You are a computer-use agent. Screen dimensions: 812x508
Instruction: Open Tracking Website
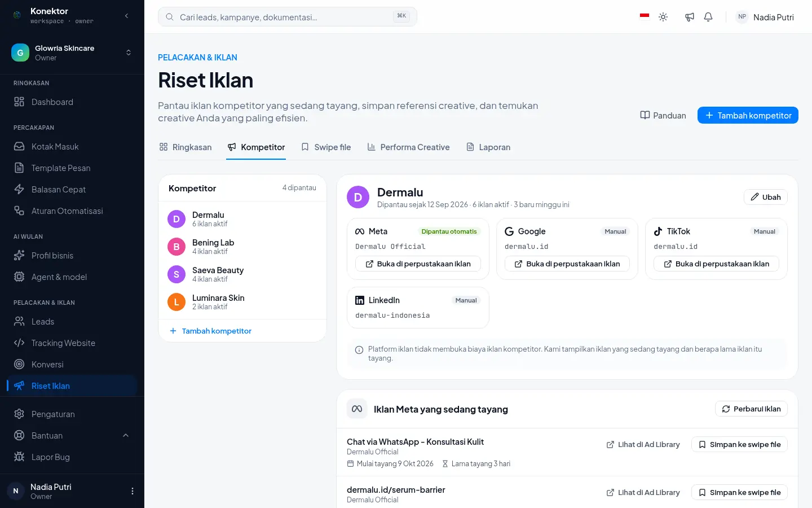point(72,343)
